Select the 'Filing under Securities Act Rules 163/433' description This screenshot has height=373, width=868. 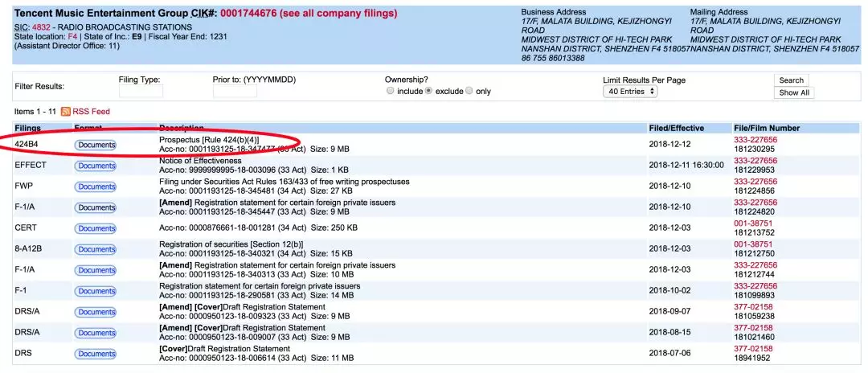(x=285, y=182)
